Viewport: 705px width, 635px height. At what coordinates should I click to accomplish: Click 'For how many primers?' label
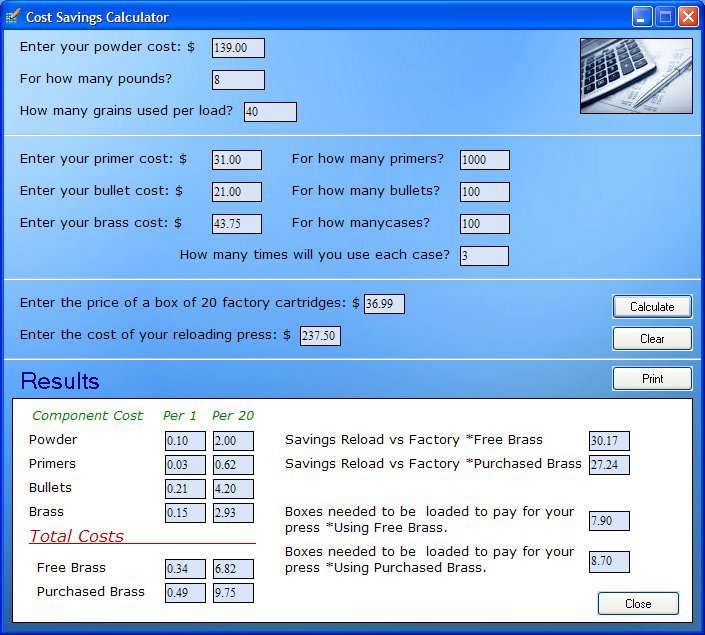click(367, 159)
